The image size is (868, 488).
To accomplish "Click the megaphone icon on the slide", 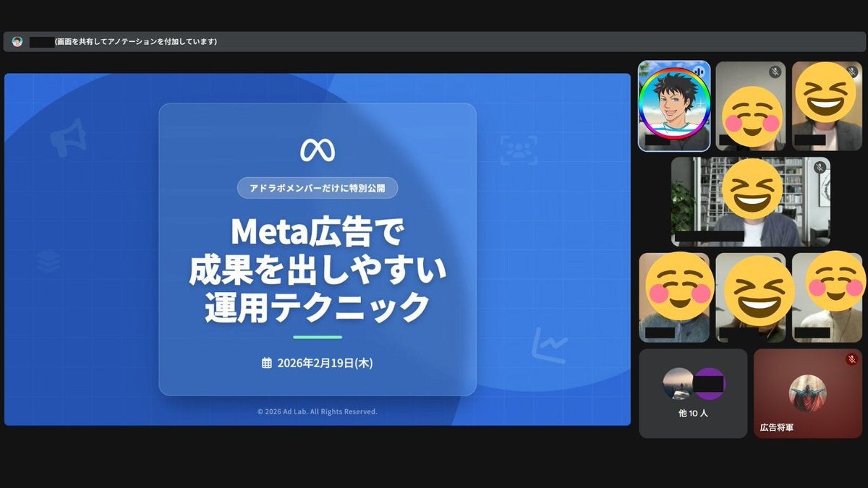I will 69,138.
